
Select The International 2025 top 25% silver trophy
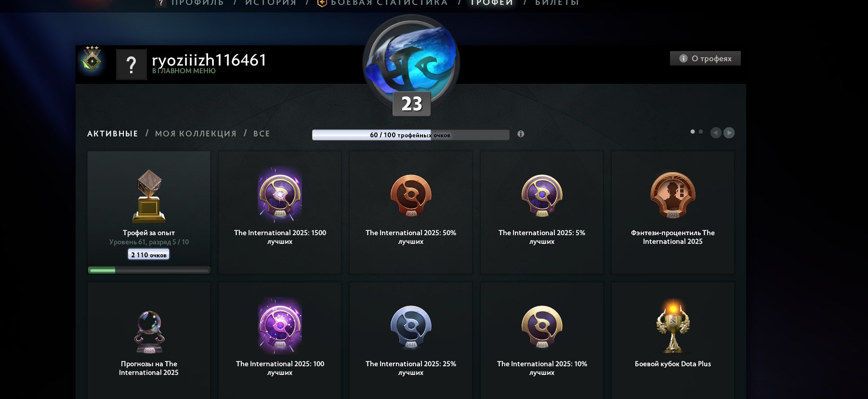point(411,341)
